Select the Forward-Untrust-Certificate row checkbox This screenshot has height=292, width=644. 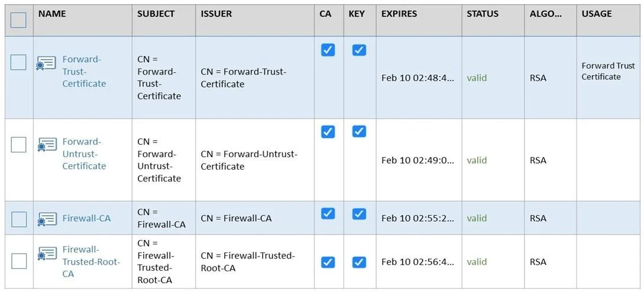coord(18,145)
